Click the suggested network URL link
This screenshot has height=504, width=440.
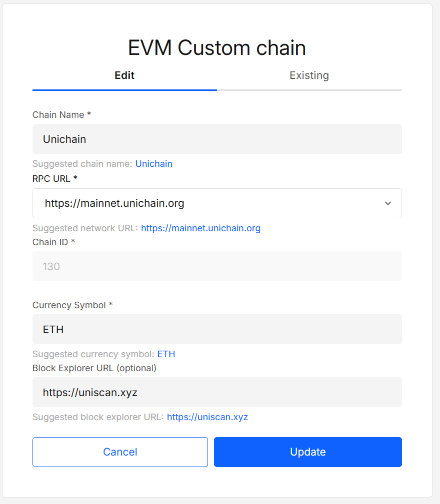click(200, 228)
